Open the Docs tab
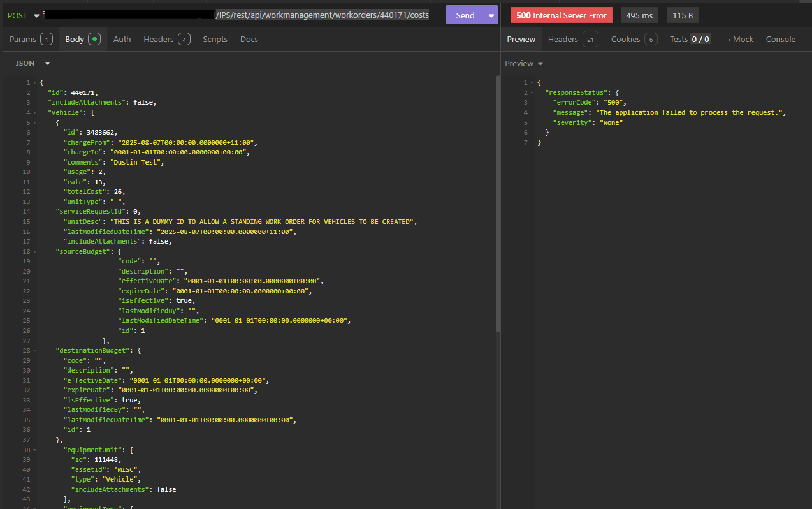This screenshot has height=509, width=812. coord(249,40)
